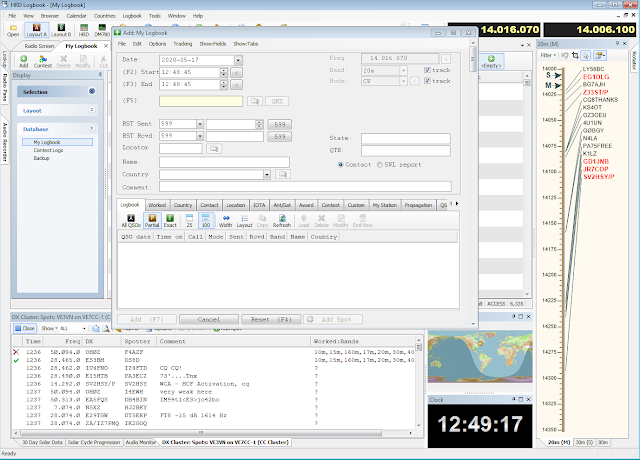Collapse the Database section
The image size is (640, 460).
click(x=92, y=128)
